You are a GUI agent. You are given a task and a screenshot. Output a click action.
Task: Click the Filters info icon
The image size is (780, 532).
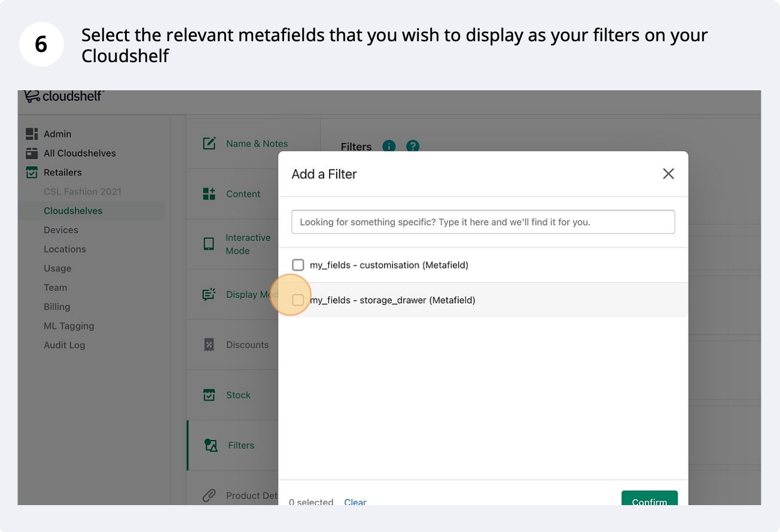[389, 146]
